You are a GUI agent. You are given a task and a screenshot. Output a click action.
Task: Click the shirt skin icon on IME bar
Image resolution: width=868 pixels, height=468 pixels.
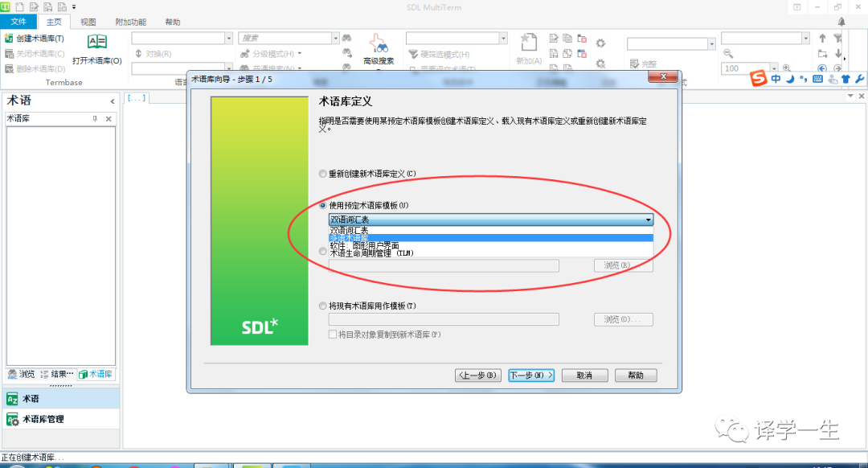click(845, 79)
